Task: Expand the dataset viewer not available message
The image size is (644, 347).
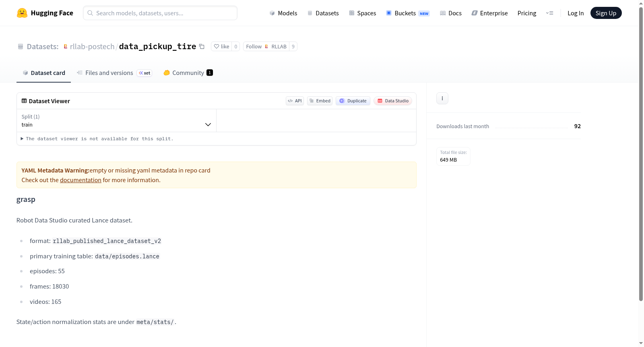Action: 97,139
